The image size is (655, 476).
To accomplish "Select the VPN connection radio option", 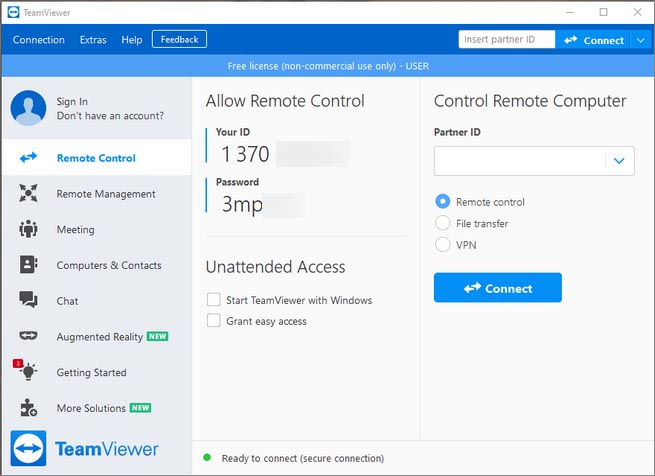I will 443,244.
